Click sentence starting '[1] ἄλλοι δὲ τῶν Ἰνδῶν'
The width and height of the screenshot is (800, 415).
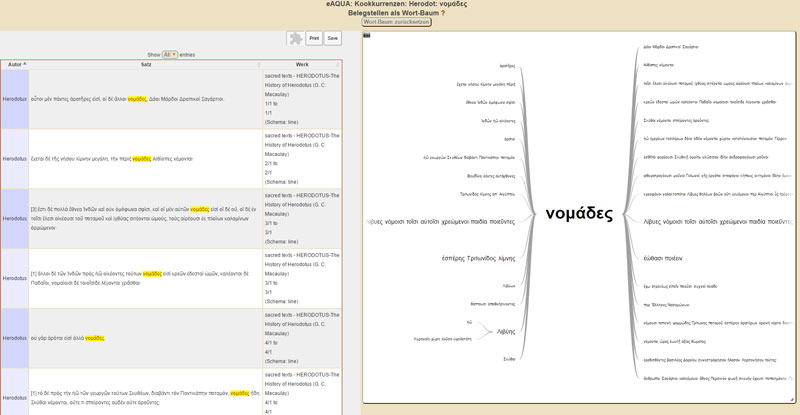tap(139, 278)
